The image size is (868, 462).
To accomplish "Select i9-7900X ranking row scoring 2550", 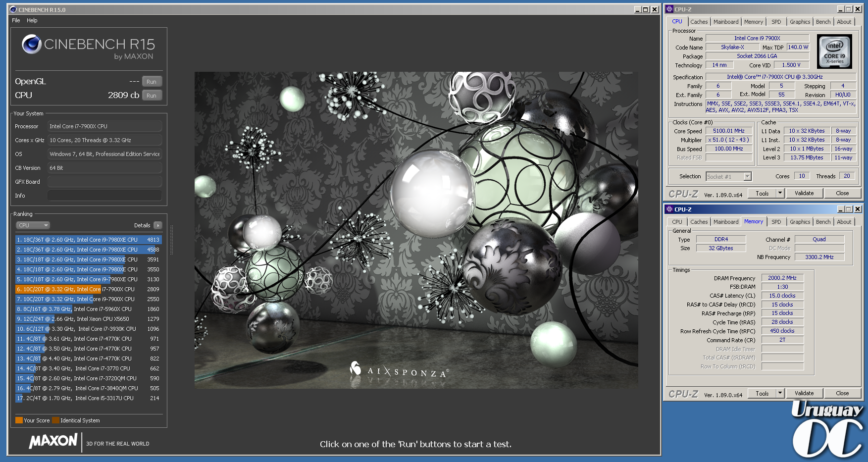I will click(89, 299).
